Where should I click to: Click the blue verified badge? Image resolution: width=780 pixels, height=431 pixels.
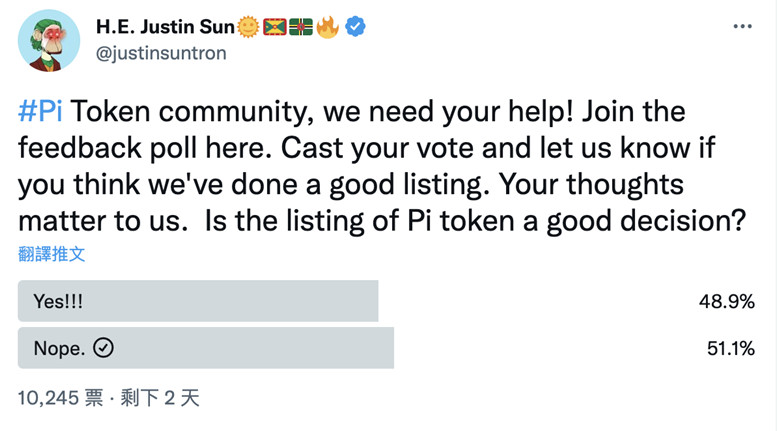(355, 27)
